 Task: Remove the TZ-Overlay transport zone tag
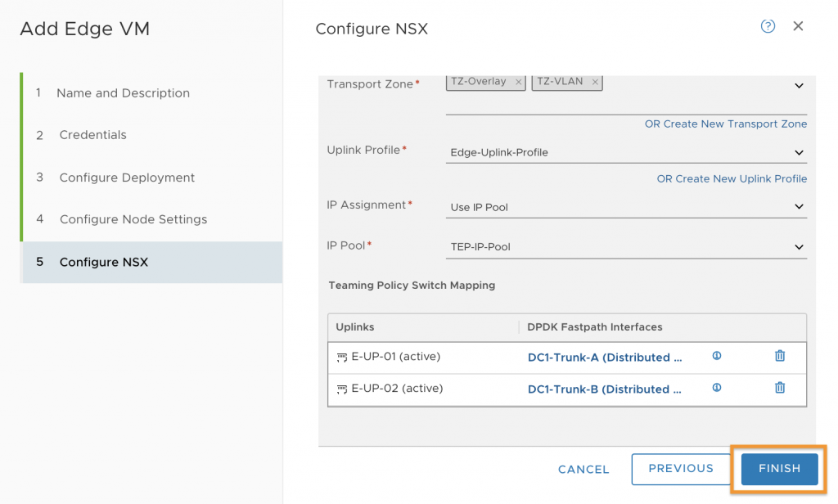(x=518, y=82)
